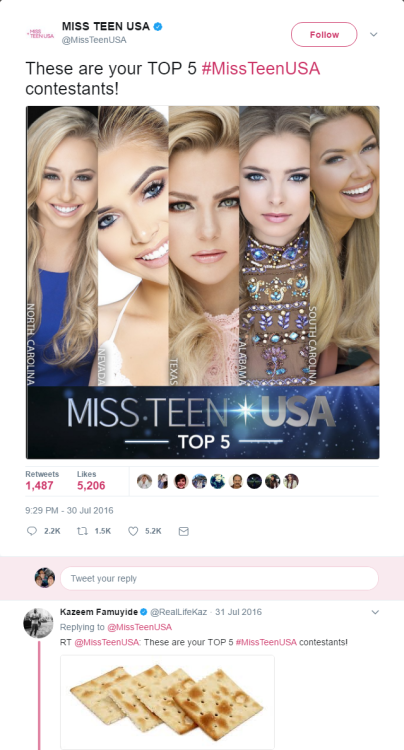
Task: Expand the chevron menu on Kazeem's reply
Action: point(375,612)
